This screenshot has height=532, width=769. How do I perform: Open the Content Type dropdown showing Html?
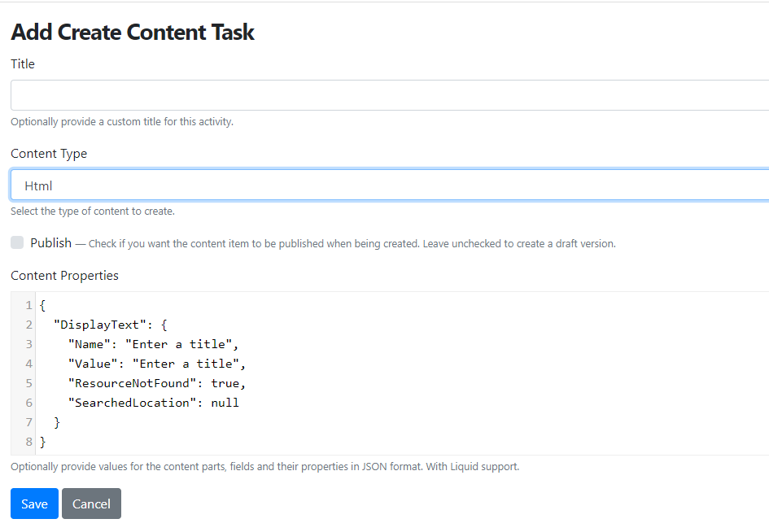tap(382, 185)
